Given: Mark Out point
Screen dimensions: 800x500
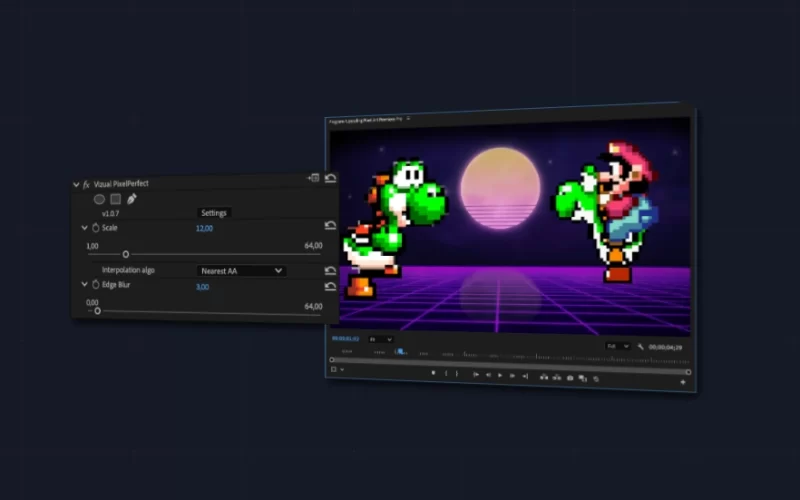Looking at the screenshot, I should [x=457, y=374].
